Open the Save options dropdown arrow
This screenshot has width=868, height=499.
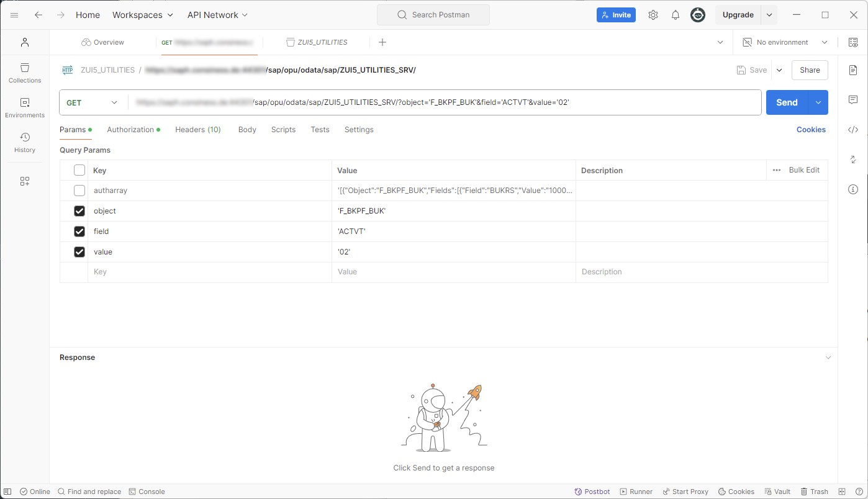click(x=779, y=70)
